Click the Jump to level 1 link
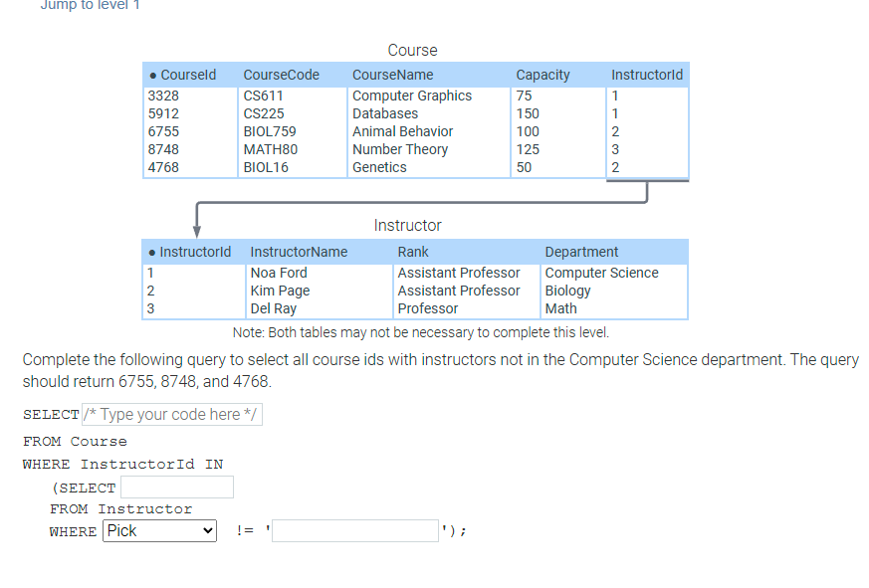869x588 pixels. (90, 5)
